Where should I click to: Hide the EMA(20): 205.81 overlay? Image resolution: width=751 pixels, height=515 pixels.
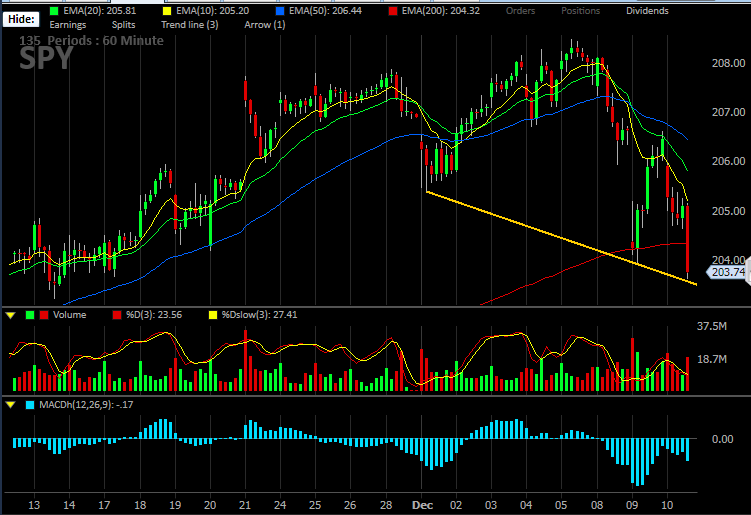coord(100,11)
